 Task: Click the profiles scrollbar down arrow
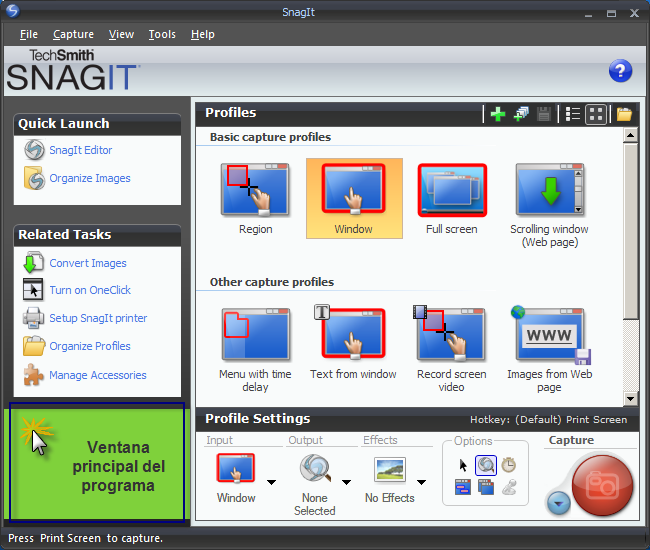coord(631,399)
